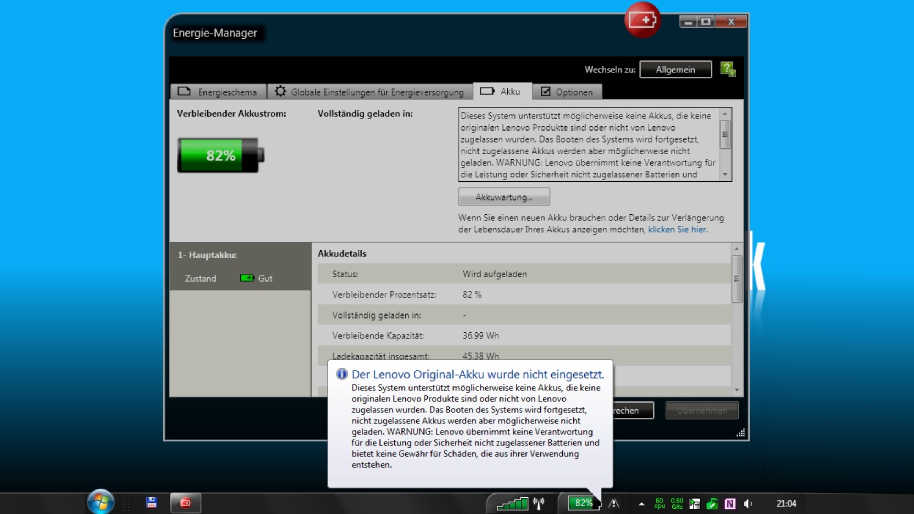Click the warning text box scrollbar thumb
The height and width of the screenshot is (514, 914).
click(725, 134)
